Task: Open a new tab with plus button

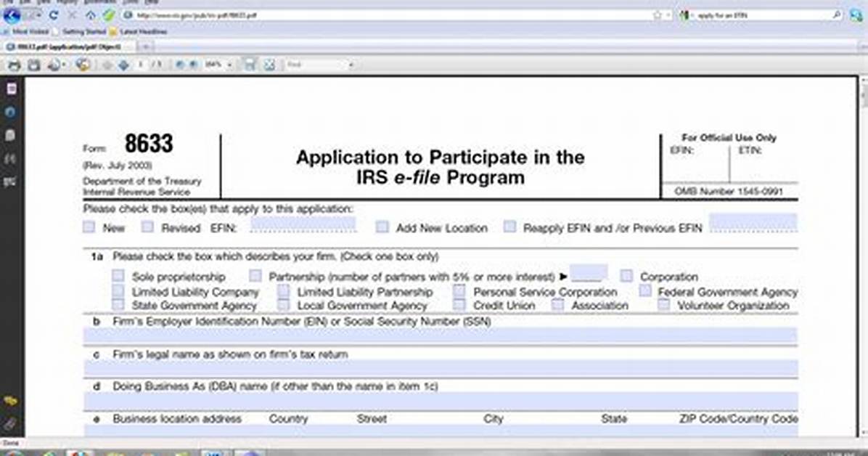Action: point(146,47)
